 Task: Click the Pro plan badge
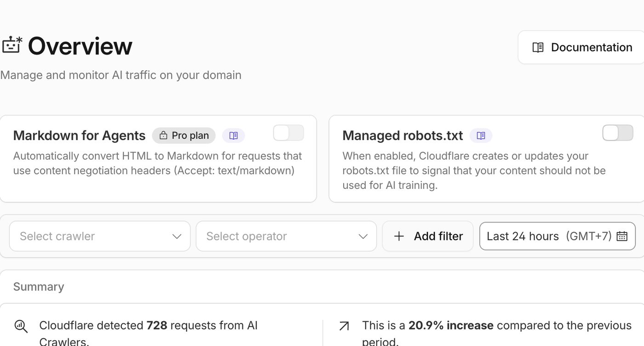[184, 136]
